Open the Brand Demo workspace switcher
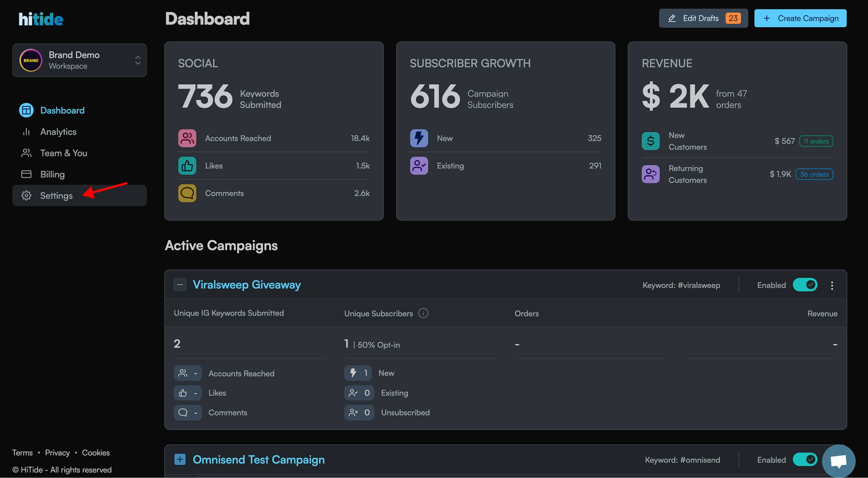The width and height of the screenshot is (868, 478). [80, 60]
